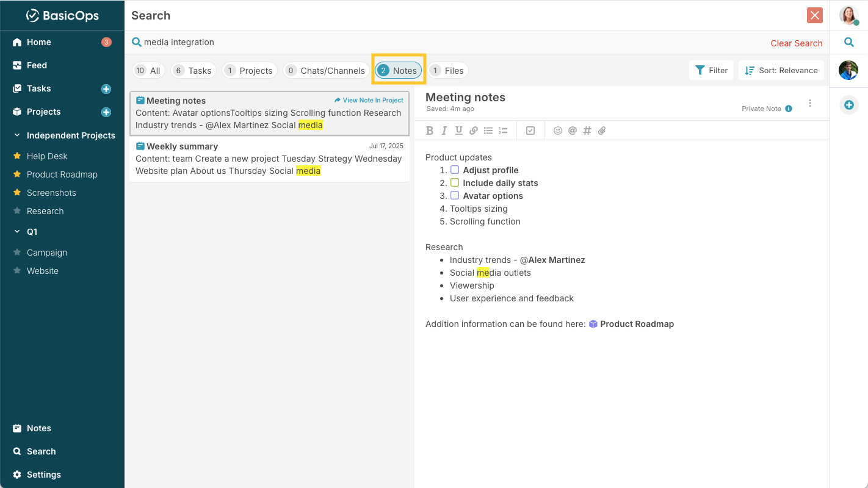Switch to the Files results tab
The image size is (868, 488).
pos(448,71)
